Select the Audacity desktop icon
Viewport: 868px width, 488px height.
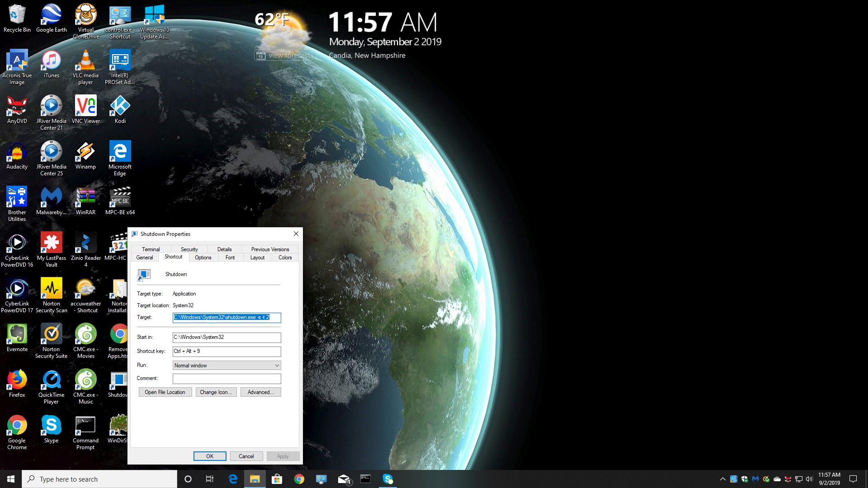[x=17, y=155]
